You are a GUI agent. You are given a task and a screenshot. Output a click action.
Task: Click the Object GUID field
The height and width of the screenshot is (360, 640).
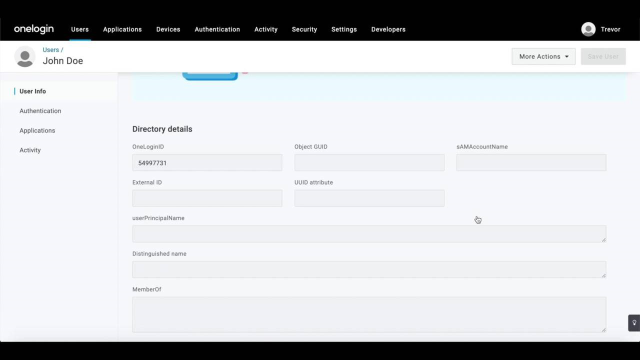click(369, 162)
